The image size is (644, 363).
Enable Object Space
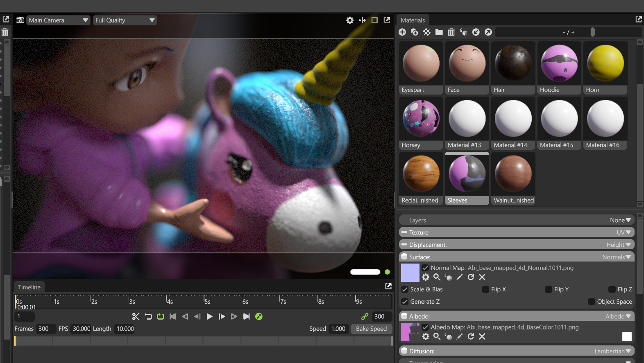point(592,302)
